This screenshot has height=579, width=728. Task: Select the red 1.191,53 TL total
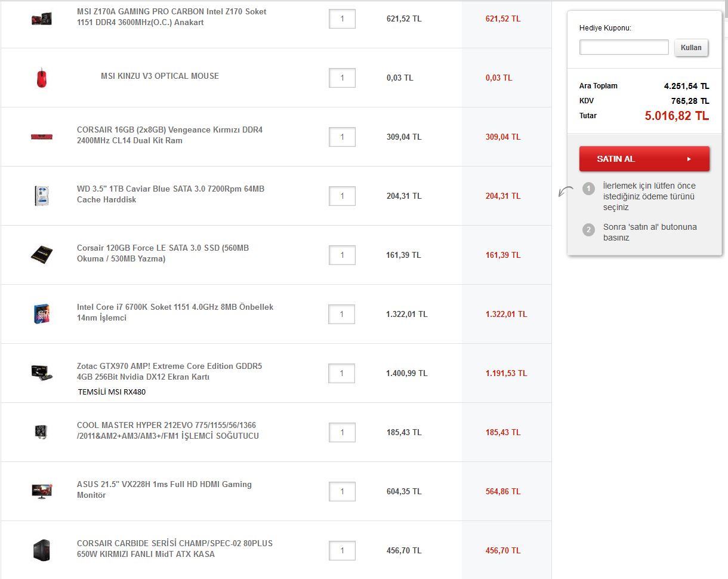(x=506, y=373)
